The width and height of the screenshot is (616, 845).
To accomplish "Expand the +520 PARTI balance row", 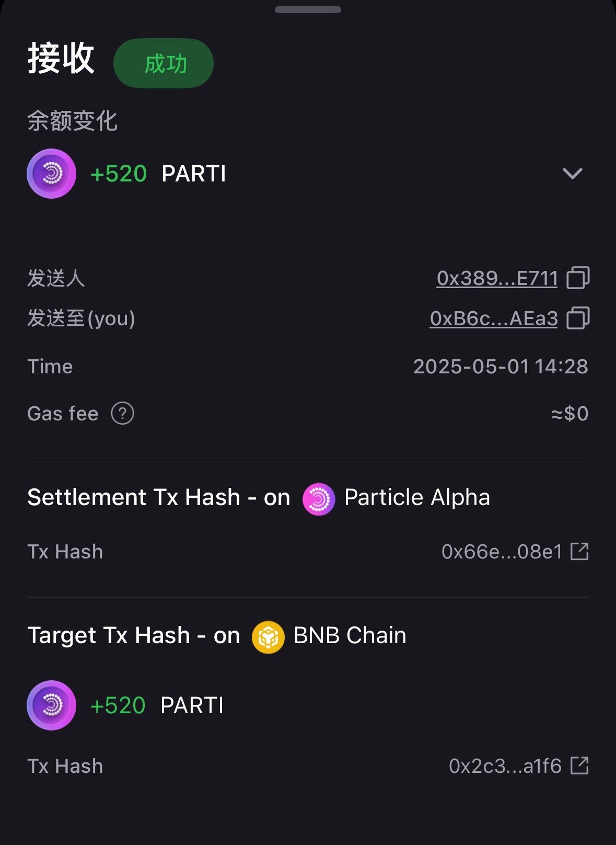I will coord(308,174).
